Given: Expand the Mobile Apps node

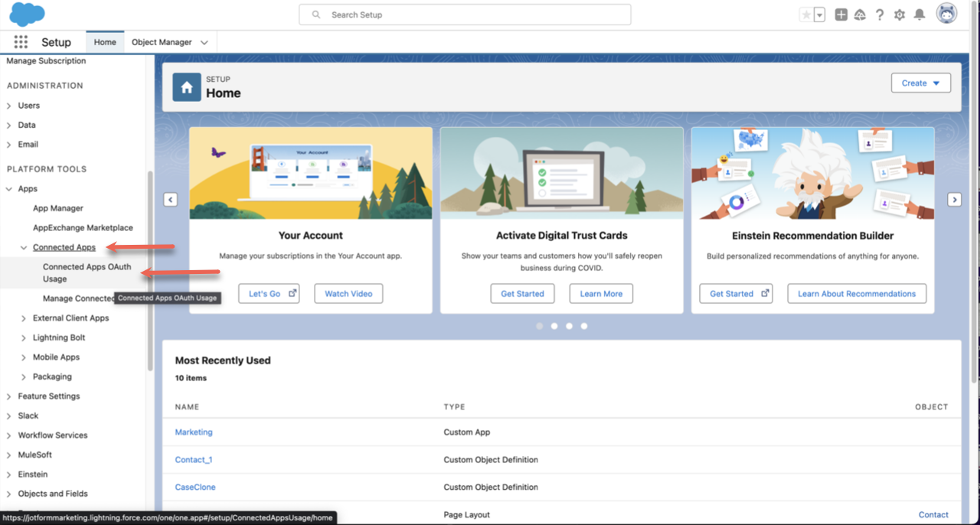Looking at the screenshot, I should point(24,357).
